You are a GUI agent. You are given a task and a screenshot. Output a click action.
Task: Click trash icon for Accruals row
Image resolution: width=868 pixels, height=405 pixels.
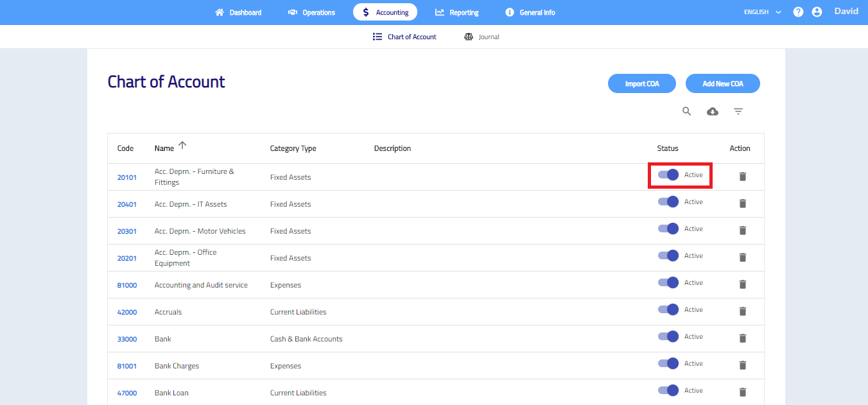pos(742,311)
